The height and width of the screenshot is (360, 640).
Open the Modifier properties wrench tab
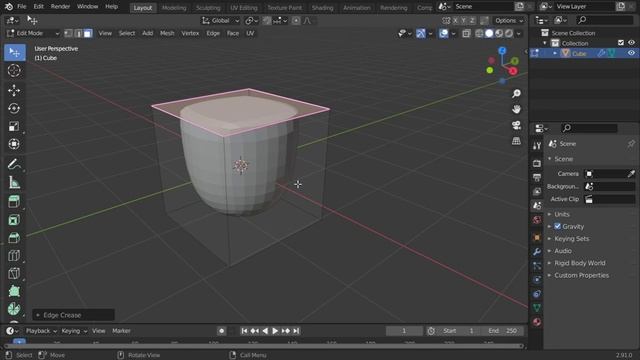coord(537,251)
